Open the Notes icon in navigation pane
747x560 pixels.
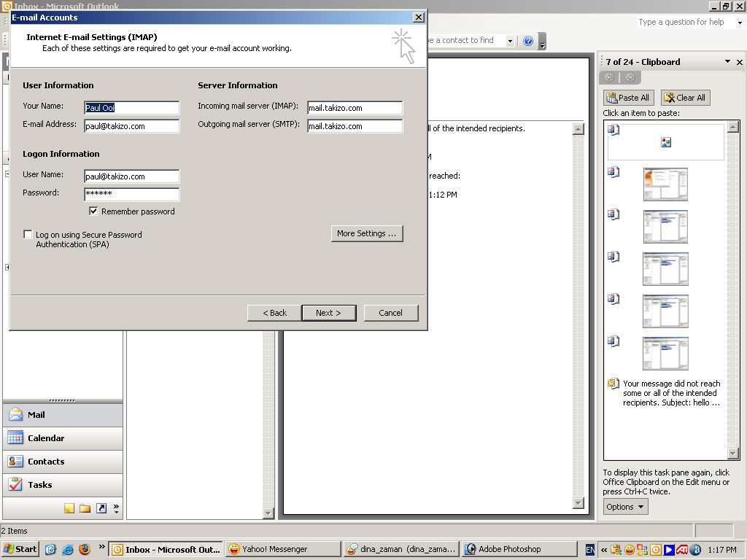pos(69,508)
